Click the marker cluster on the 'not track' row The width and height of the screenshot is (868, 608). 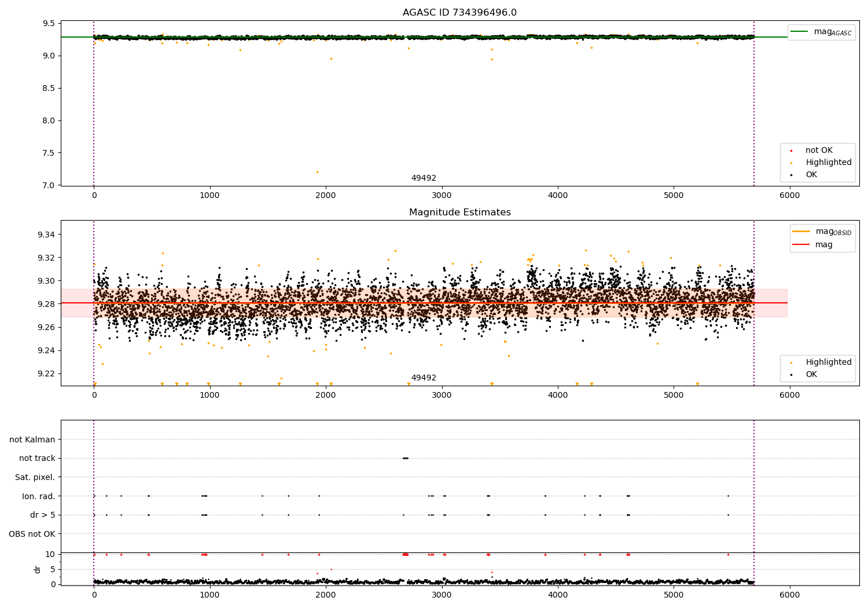click(x=406, y=458)
